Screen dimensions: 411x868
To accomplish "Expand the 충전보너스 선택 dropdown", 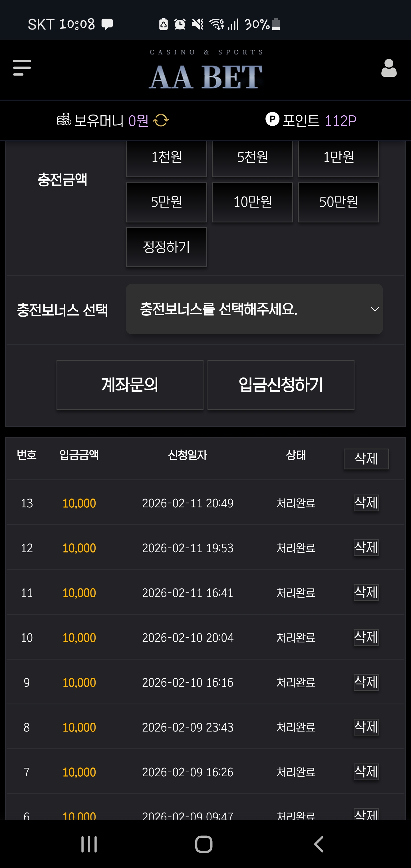I will pos(254,309).
